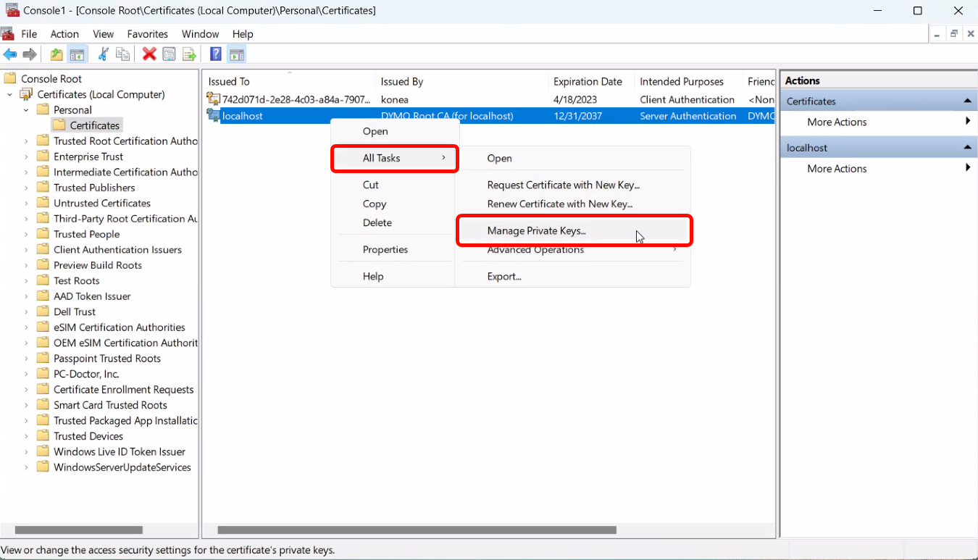Collapse the Certificates section in Actions pane

coord(966,101)
